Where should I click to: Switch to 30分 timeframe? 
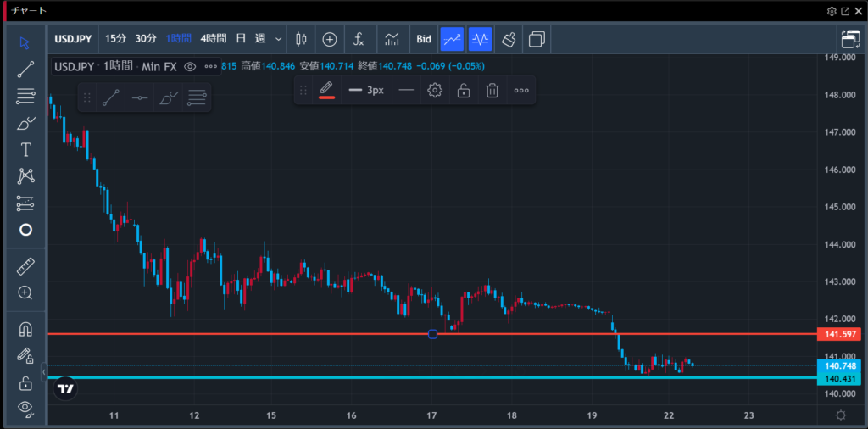pos(146,39)
